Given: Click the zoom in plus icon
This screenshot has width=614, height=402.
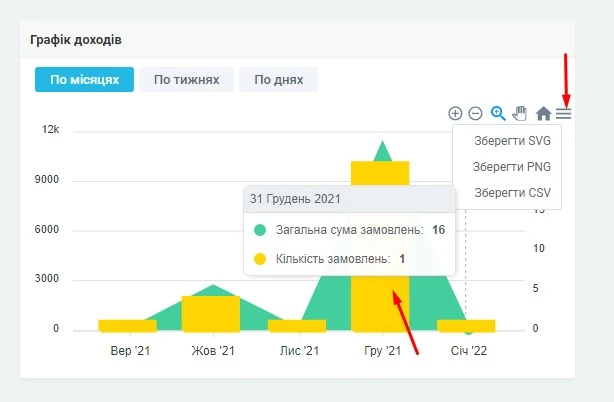Looking at the screenshot, I should 455,114.
